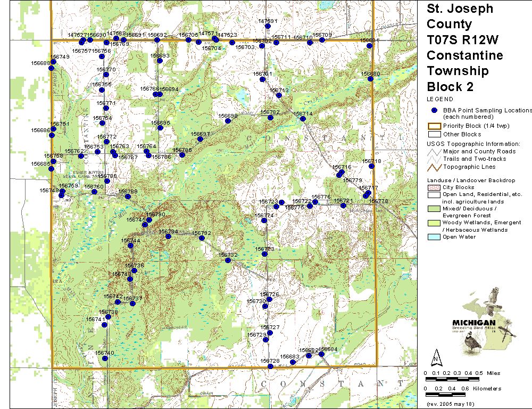Click the Topographic Lines legend symbol
The height and width of the screenshot is (409, 532).
tap(434, 168)
